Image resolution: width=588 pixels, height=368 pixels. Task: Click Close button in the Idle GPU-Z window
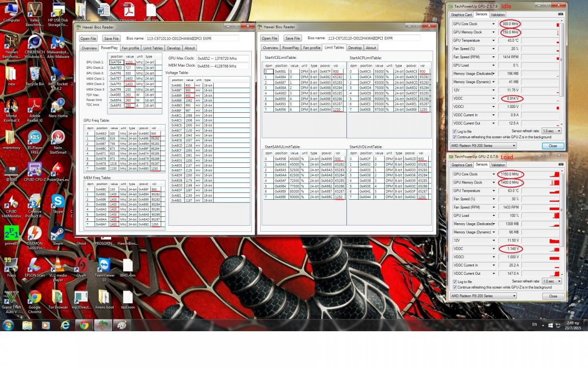(x=553, y=146)
